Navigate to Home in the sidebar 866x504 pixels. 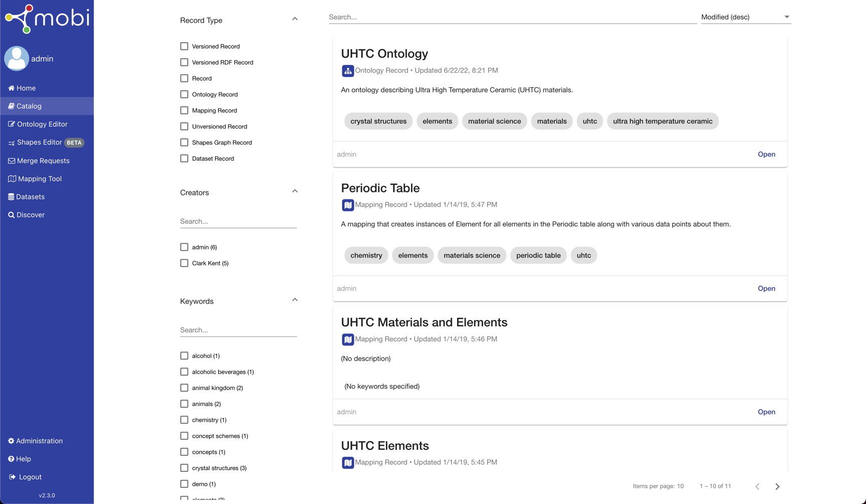[x=25, y=88]
